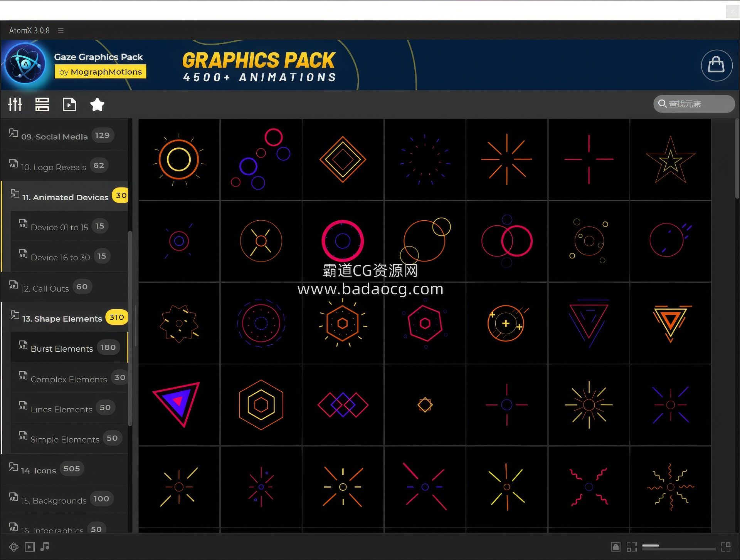Click the search field 查找元素
This screenshot has width=740, height=560.
tap(694, 104)
